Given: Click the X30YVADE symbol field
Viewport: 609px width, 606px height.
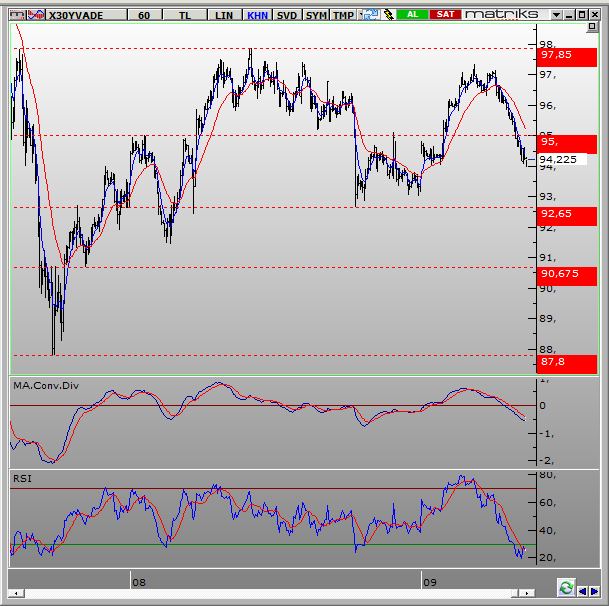Looking at the screenshot, I should click(x=86, y=15).
